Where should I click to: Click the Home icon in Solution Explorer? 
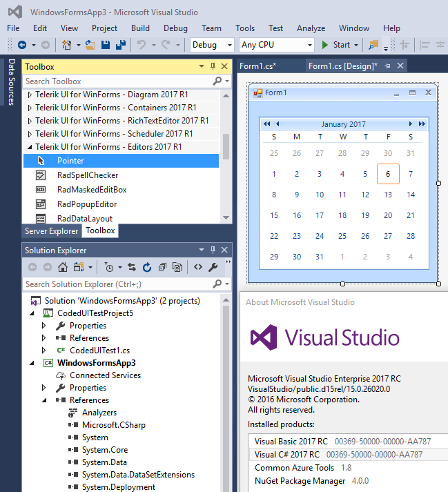coord(63,267)
